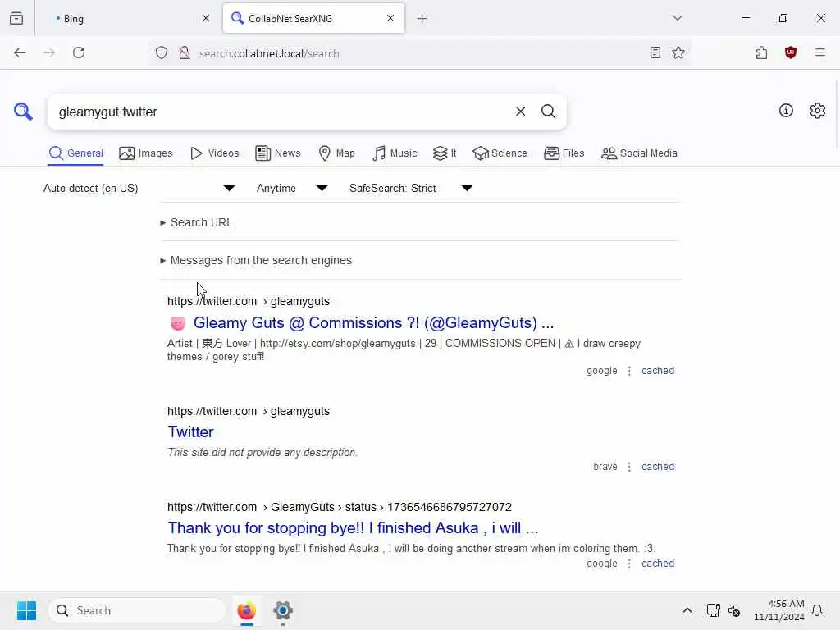840x630 pixels.
Task: Switch to the Videos category
Action: (x=214, y=153)
